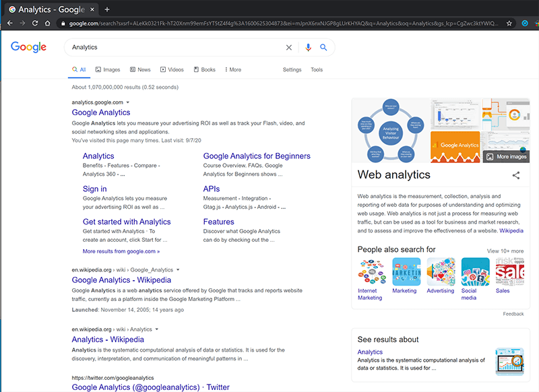Open Analytics under See results about
The height and width of the screenshot is (392, 539).
(370, 352)
